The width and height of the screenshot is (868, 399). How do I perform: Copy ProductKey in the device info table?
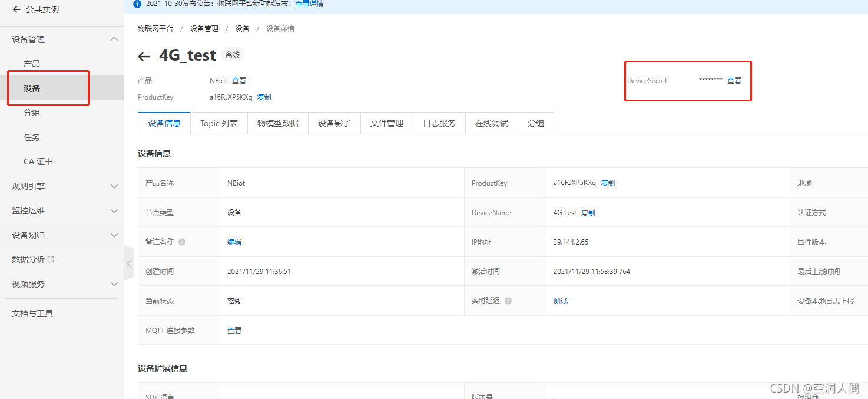pos(608,183)
